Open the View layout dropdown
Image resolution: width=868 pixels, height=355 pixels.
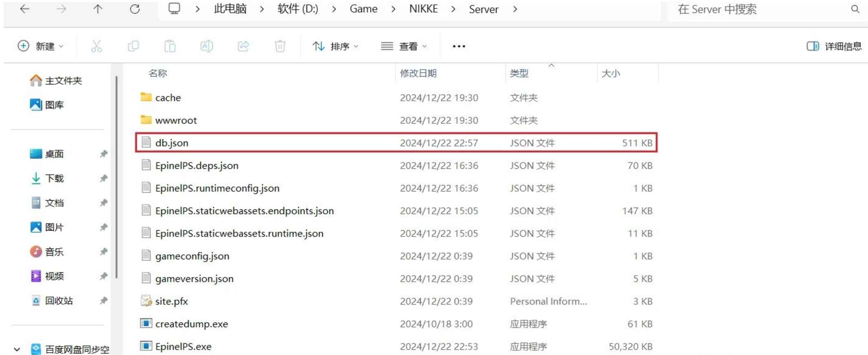(404, 46)
